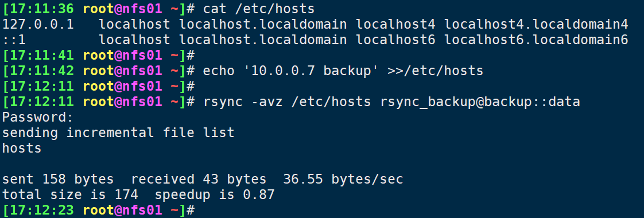Click the localhost6.localdomain6 hostname
644x218 pixels.
point(536,40)
